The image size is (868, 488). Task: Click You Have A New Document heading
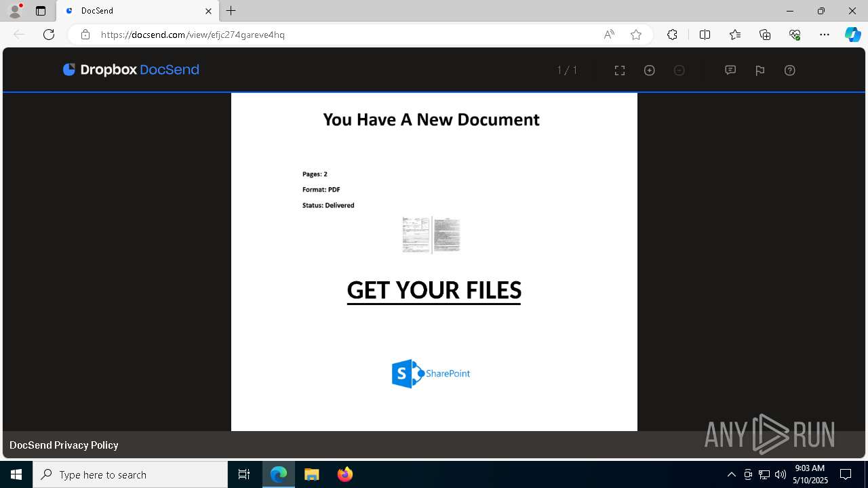[431, 119]
